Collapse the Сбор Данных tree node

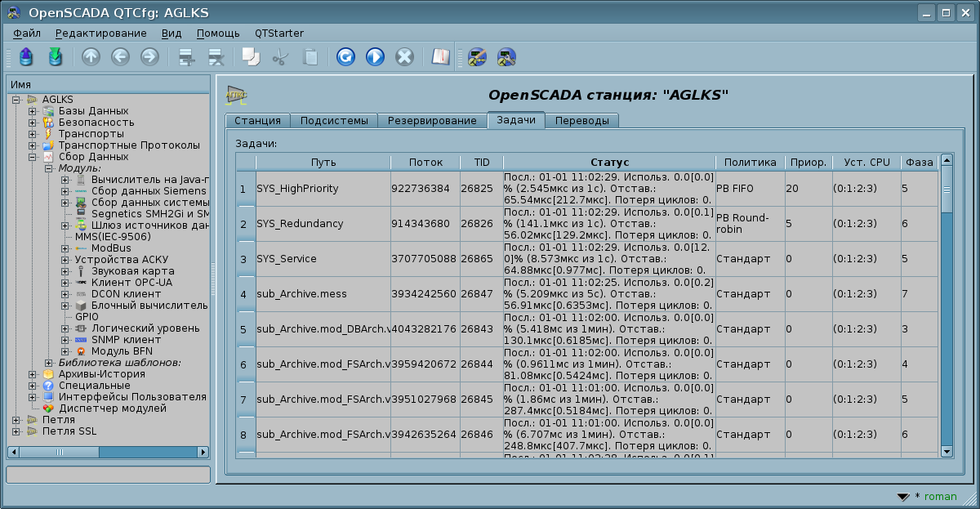[x=33, y=157]
